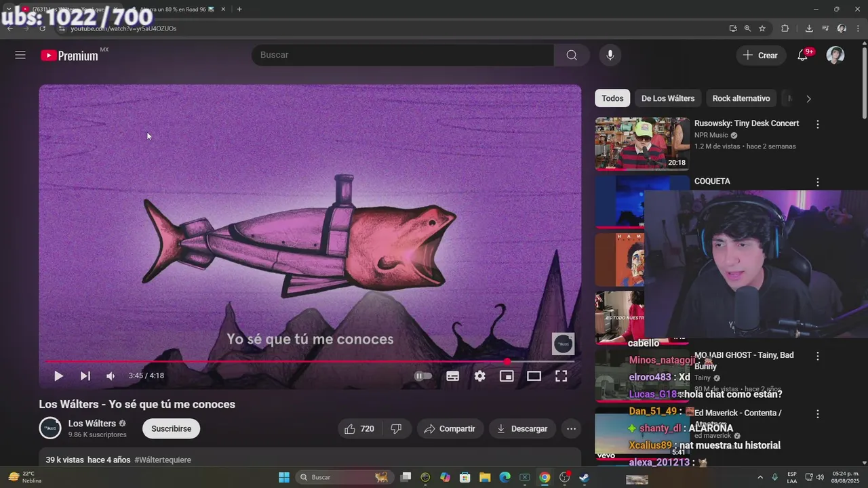Click the NPR Music channel name
Screen dimensions: 868x488
[x=711, y=135]
